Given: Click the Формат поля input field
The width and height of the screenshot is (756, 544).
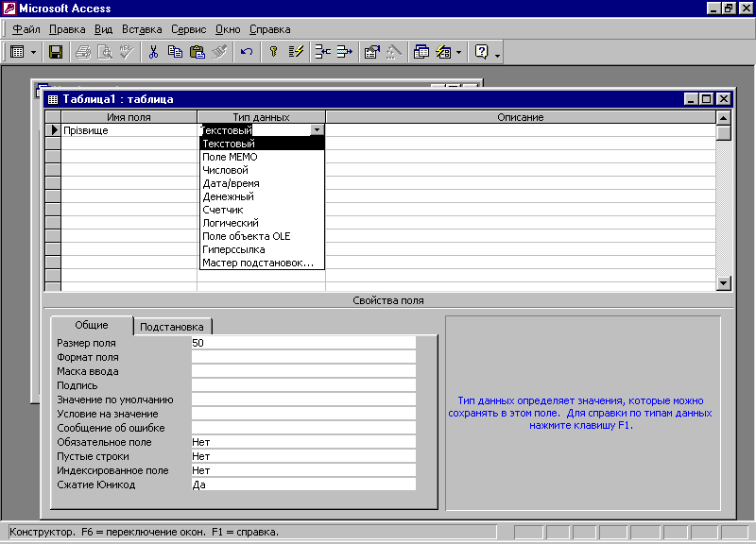Looking at the screenshot, I should [303, 357].
